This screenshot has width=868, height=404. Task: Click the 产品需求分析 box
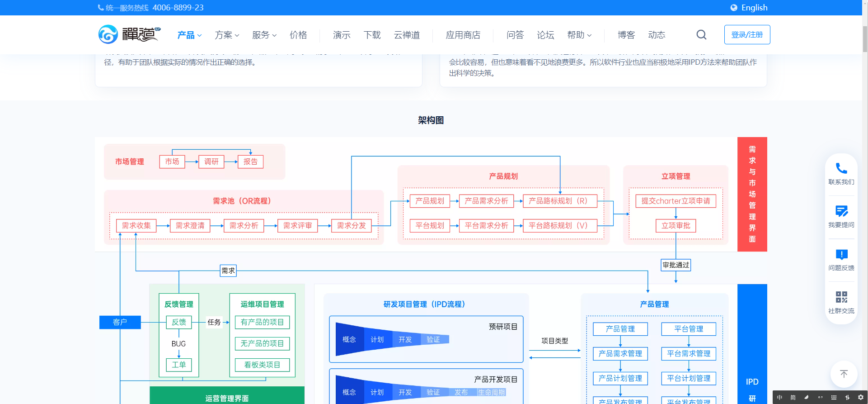(x=487, y=201)
